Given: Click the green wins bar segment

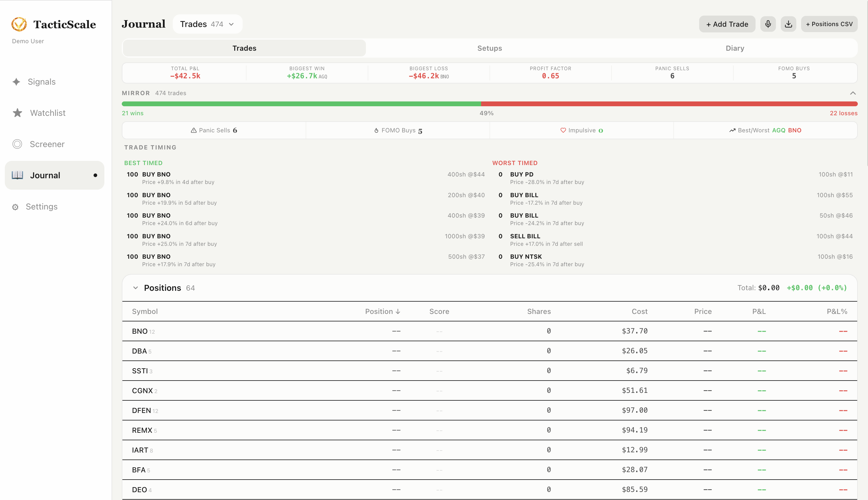Looking at the screenshot, I should tap(301, 104).
